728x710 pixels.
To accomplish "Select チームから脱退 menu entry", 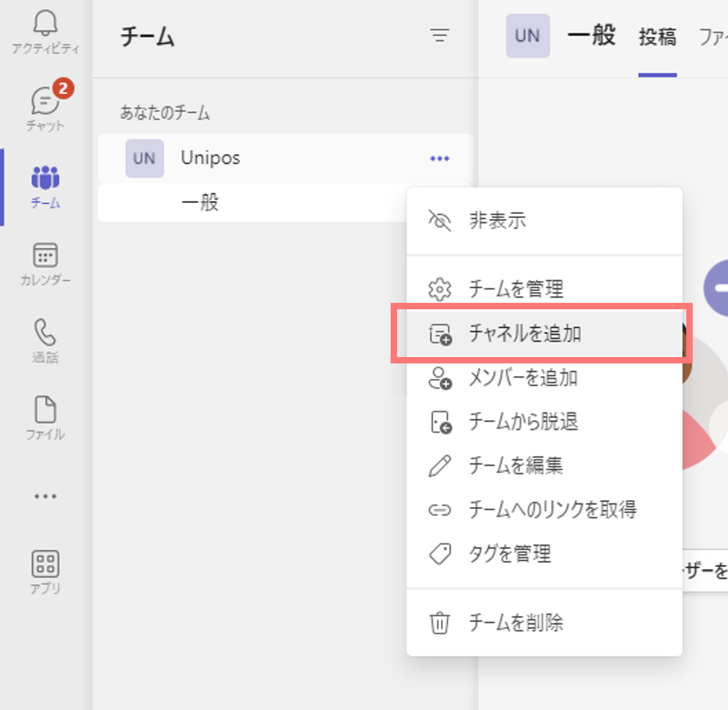I will pos(544,422).
